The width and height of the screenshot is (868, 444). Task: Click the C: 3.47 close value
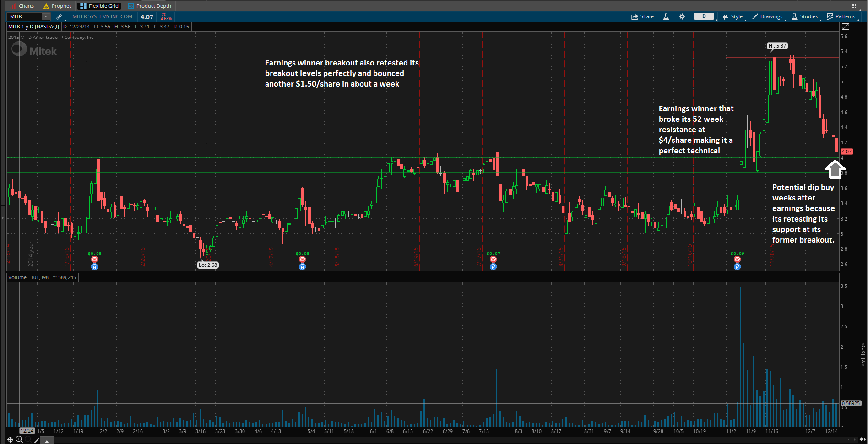pos(162,27)
